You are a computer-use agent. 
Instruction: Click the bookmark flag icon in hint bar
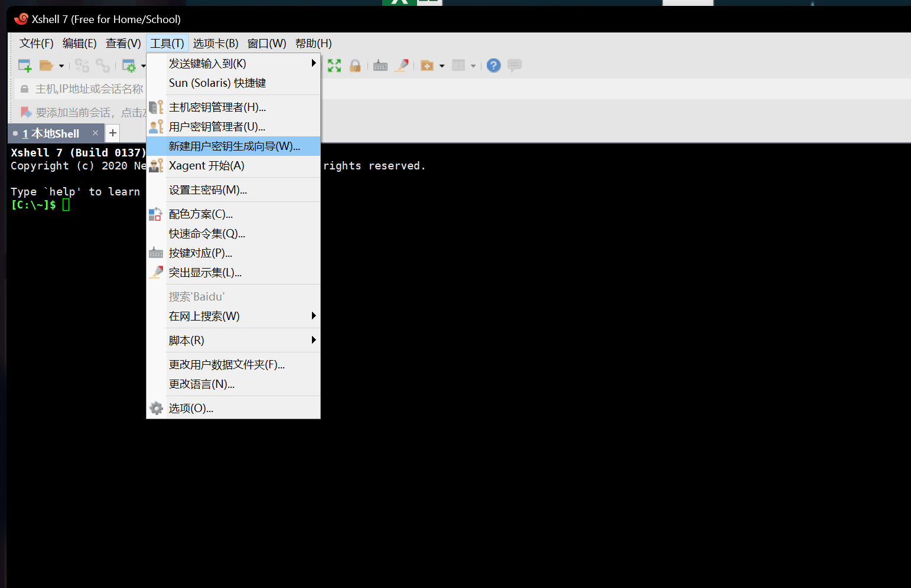[26, 112]
